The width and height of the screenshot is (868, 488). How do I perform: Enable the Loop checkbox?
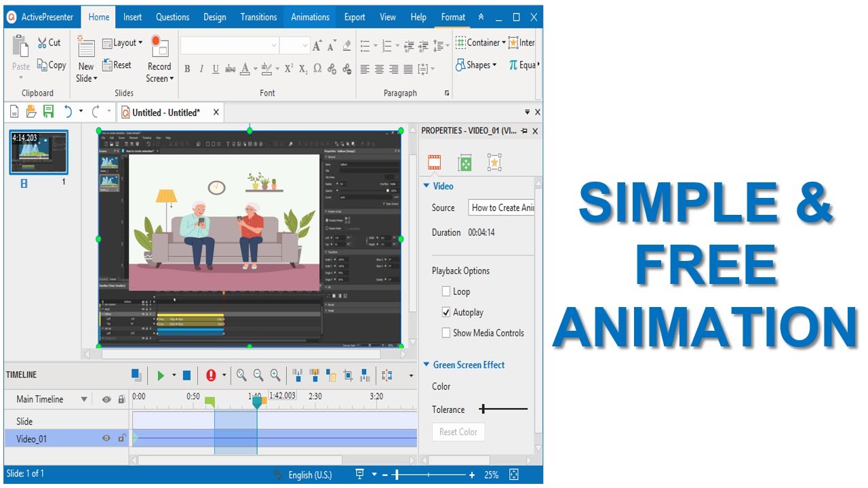pyautogui.click(x=446, y=291)
